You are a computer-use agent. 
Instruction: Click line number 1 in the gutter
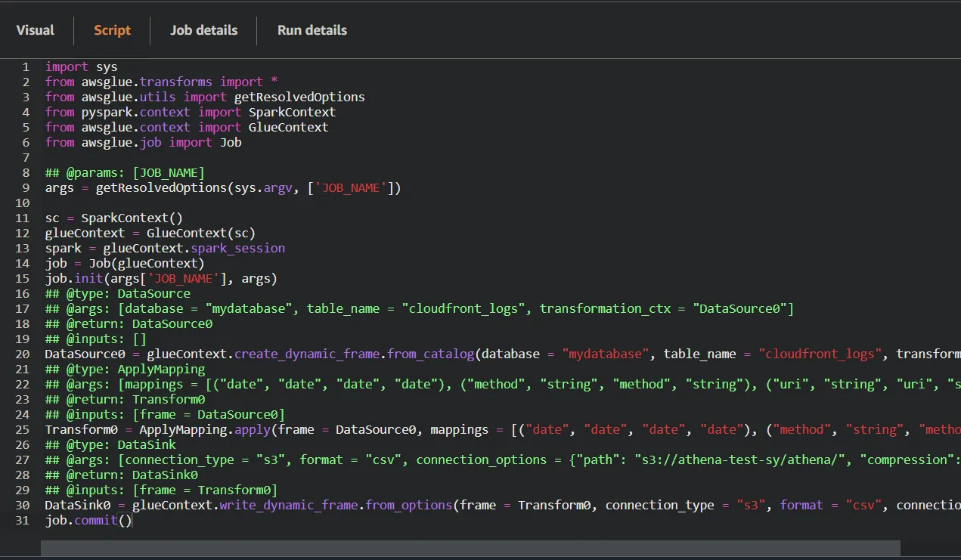point(26,67)
